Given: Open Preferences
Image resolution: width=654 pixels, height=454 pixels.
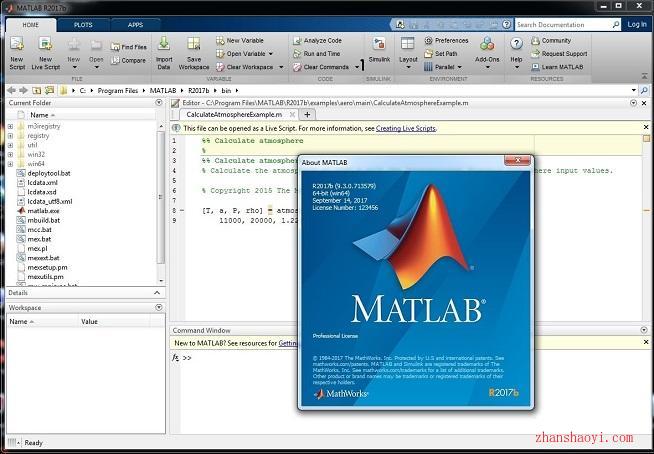Looking at the screenshot, I should click(x=446, y=40).
